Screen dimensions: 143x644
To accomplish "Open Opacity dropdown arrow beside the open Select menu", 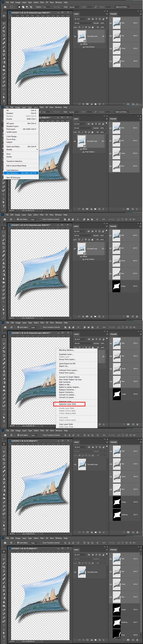I will [106, 128].
